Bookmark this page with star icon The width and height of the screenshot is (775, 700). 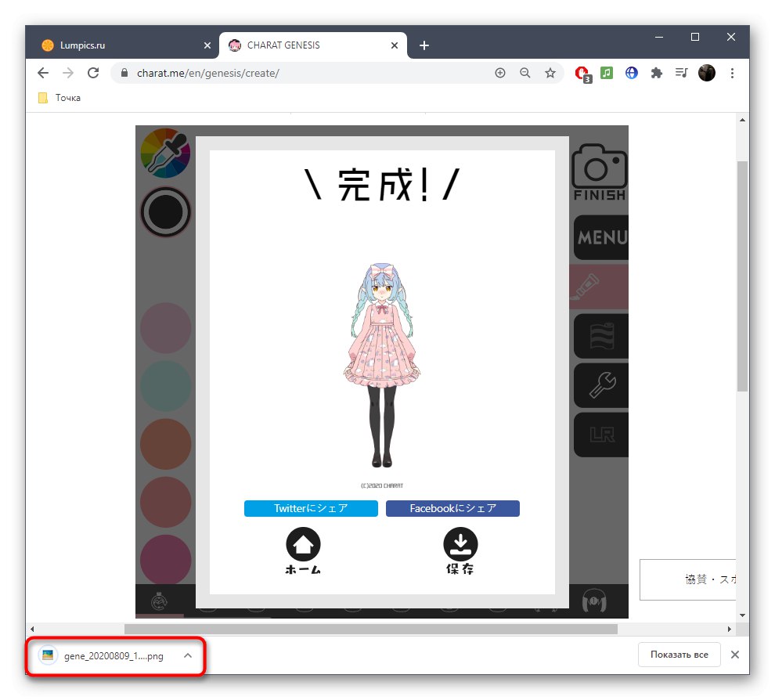click(550, 73)
